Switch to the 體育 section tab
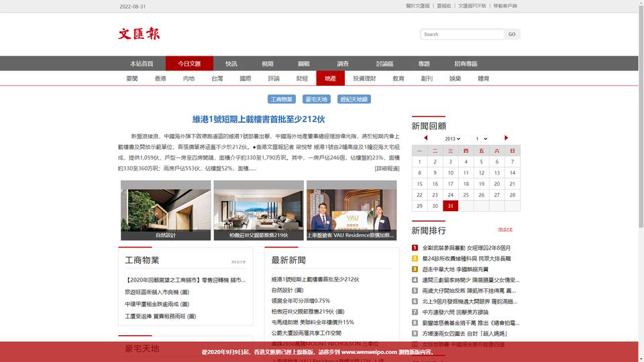644x362 pixels. (x=484, y=78)
